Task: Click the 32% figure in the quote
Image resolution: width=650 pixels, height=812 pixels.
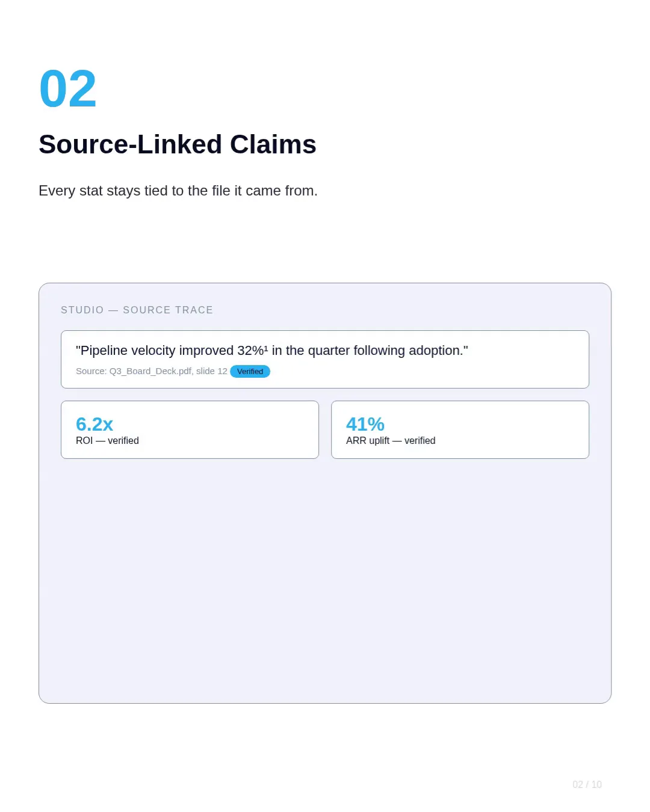Action: pyautogui.click(x=250, y=351)
